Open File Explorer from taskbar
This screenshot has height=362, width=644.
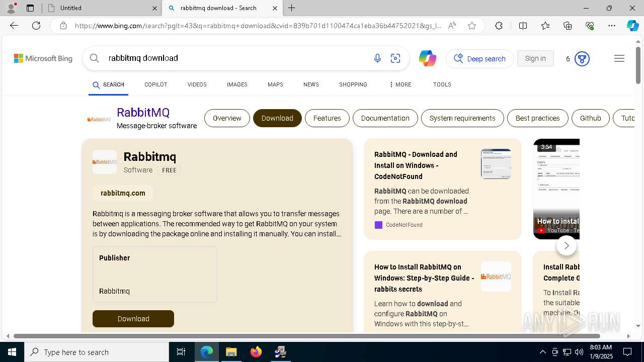tap(231, 352)
